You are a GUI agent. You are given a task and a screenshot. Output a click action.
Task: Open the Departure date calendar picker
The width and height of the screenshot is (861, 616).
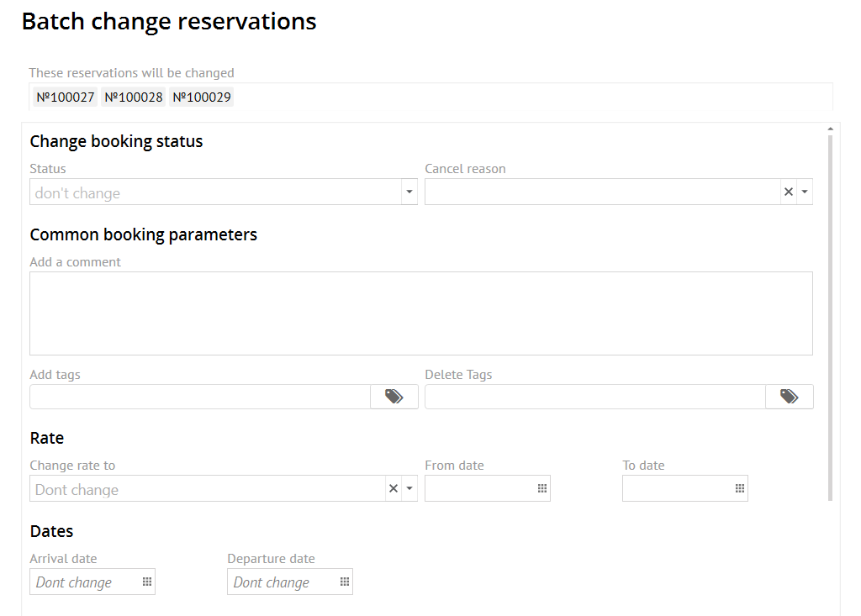(345, 582)
